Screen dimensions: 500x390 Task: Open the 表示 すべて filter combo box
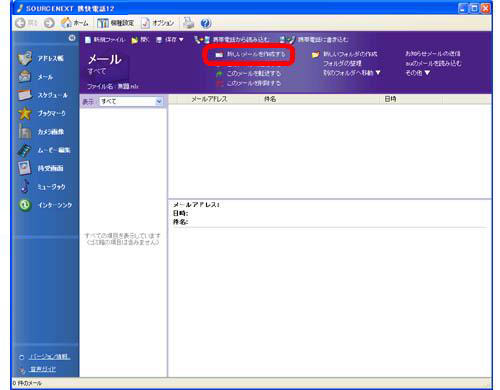pos(131,102)
